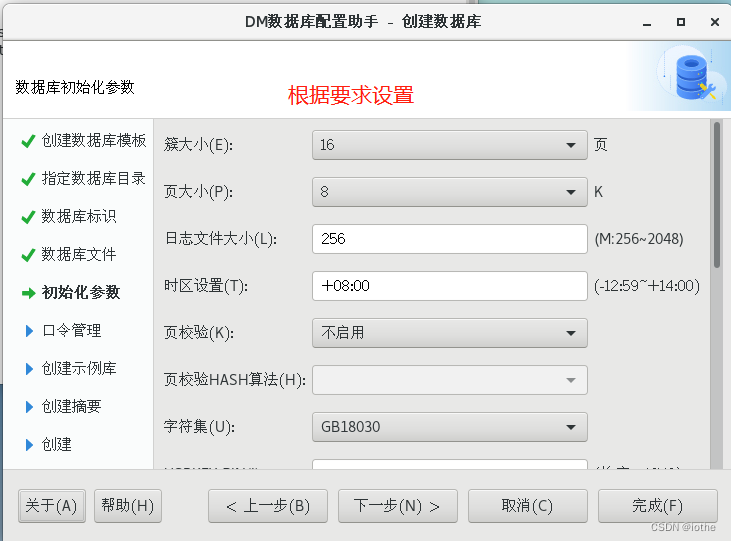Click the partially visible input field below 字符集
This screenshot has width=731, height=541.
coord(449,464)
